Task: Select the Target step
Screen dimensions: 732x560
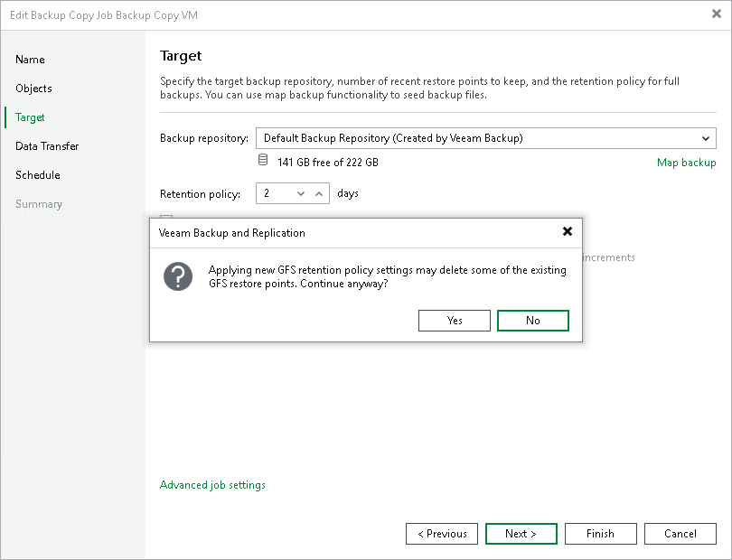Action: (x=30, y=117)
